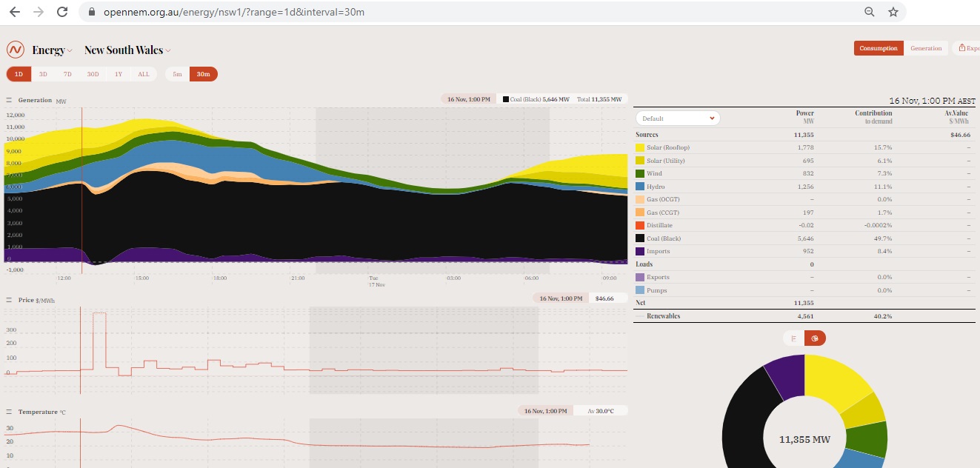
Task: Click the Total 11,355 MW chart readout
Action: click(599, 98)
